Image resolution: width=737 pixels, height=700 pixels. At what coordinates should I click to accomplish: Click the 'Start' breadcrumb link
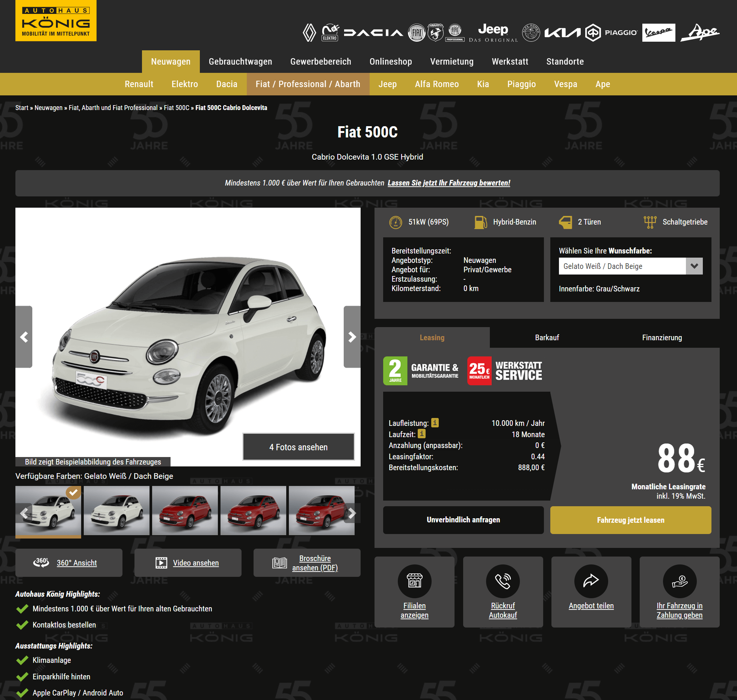pyautogui.click(x=22, y=108)
